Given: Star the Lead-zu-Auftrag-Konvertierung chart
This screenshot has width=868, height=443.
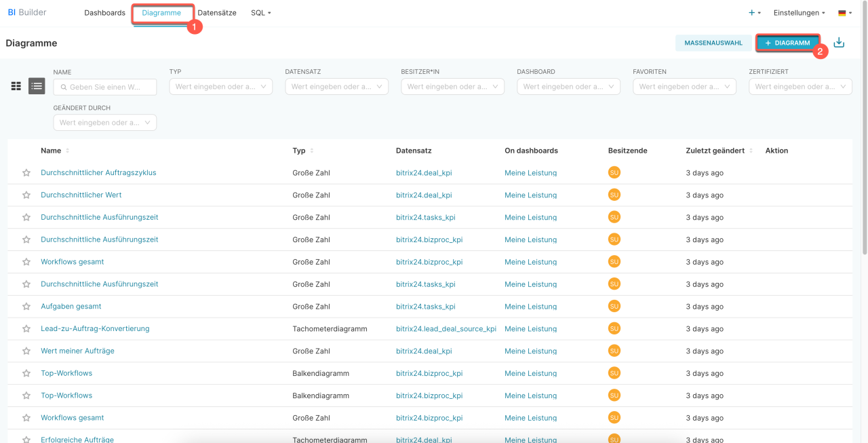Looking at the screenshot, I should coord(26,329).
